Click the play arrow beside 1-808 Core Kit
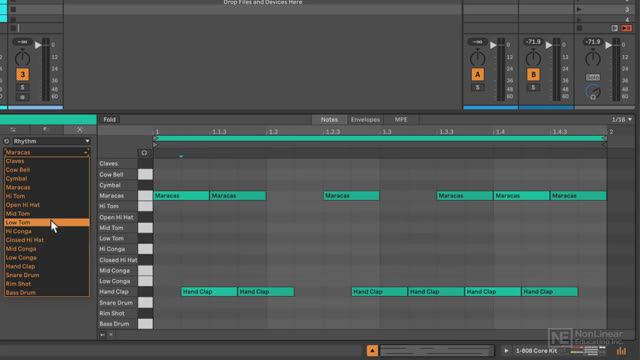Image resolution: width=640 pixels, height=360 pixels. pyautogui.click(x=506, y=351)
